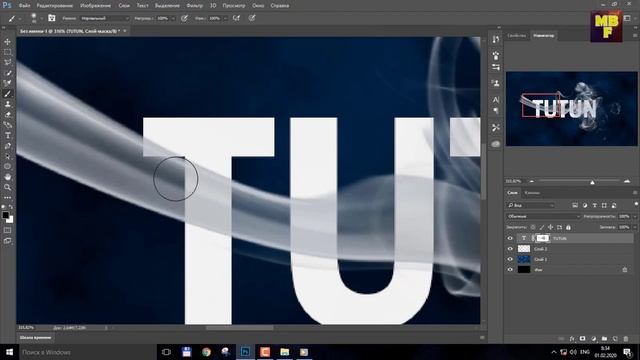
Task: Open the Файл menu
Action: click(24, 6)
